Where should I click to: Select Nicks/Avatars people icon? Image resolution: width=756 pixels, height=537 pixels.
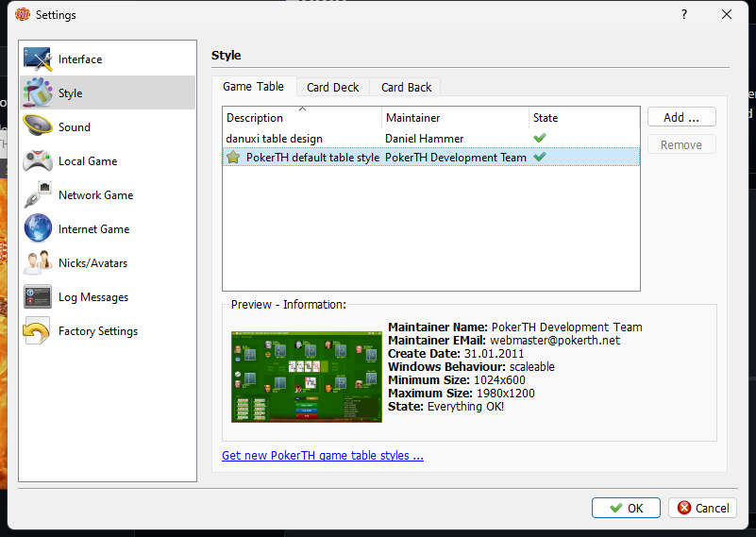[x=38, y=263]
